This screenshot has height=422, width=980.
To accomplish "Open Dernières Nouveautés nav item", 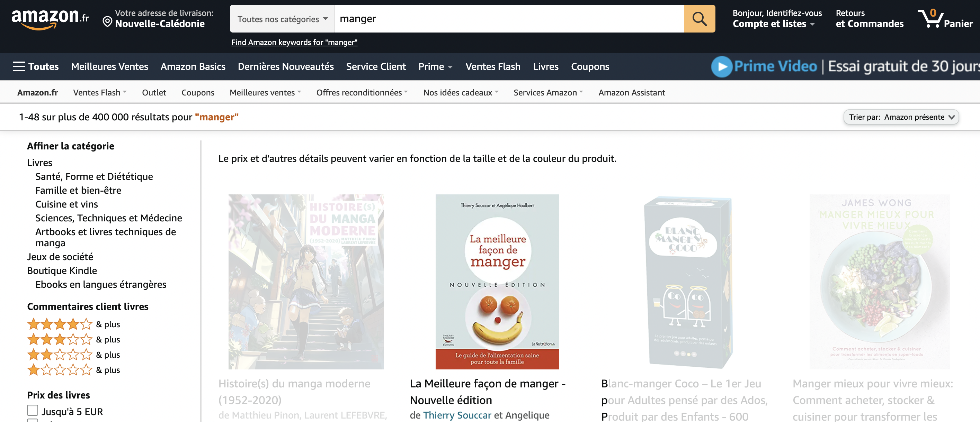I will [286, 66].
